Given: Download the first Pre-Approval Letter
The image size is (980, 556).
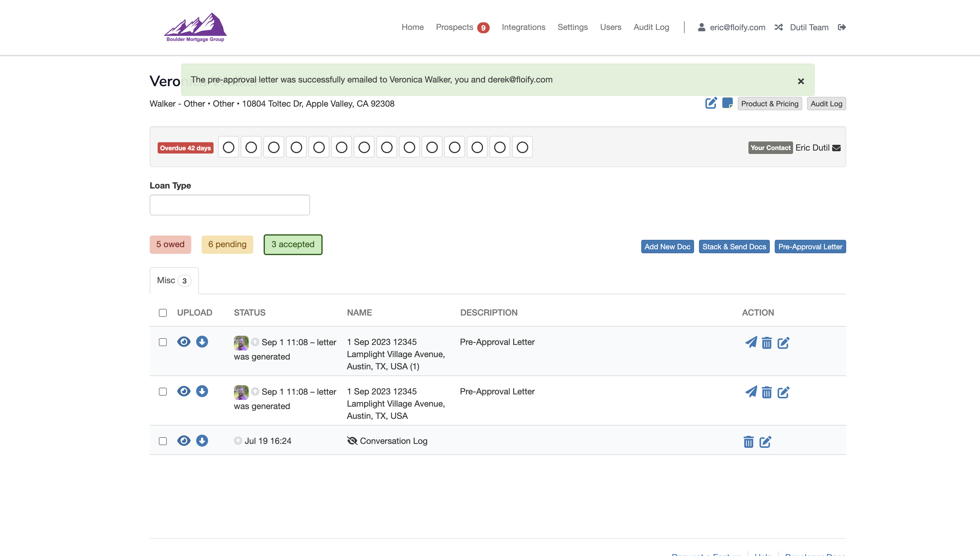Looking at the screenshot, I should coord(202,342).
